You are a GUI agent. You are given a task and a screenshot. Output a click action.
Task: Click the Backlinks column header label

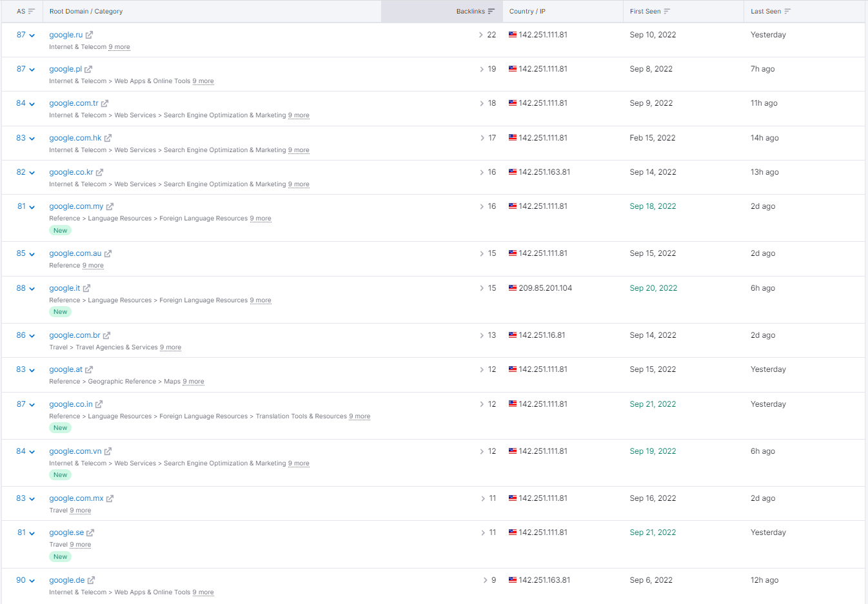point(471,12)
